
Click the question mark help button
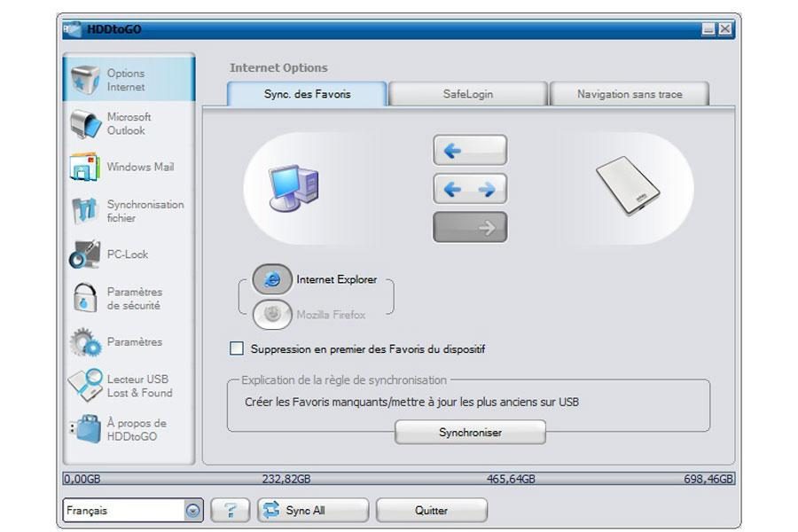pos(230,510)
